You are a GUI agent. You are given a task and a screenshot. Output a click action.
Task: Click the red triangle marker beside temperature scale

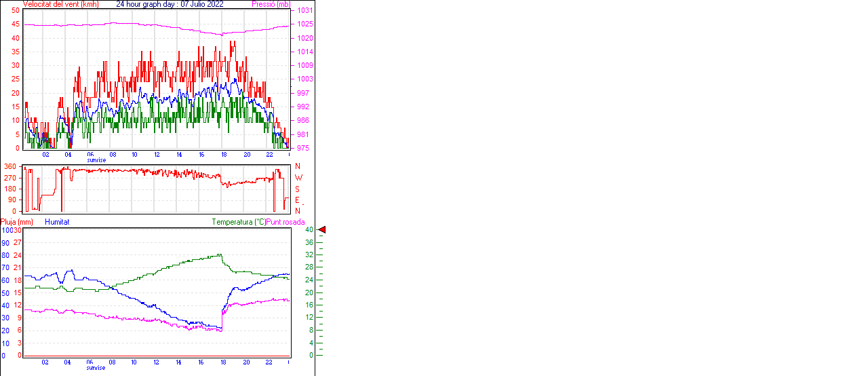click(322, 230)
